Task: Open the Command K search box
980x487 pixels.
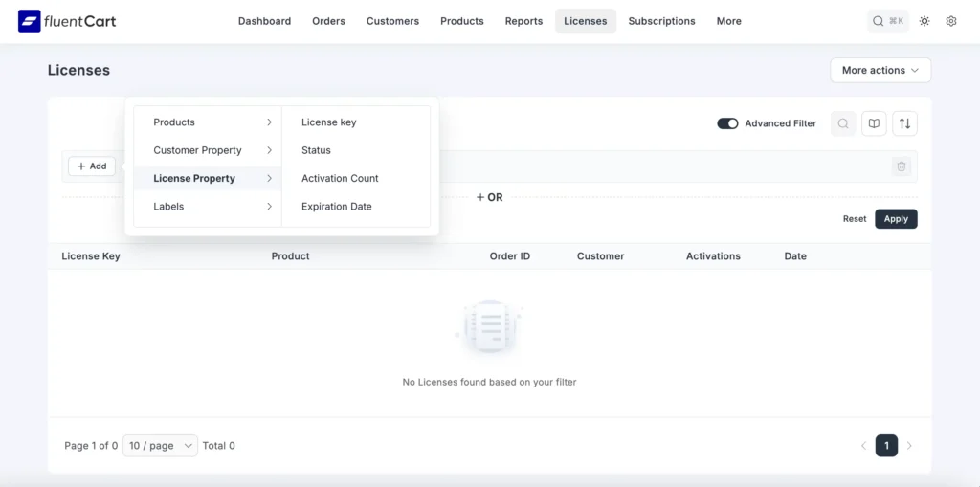Action: point(887,21)
